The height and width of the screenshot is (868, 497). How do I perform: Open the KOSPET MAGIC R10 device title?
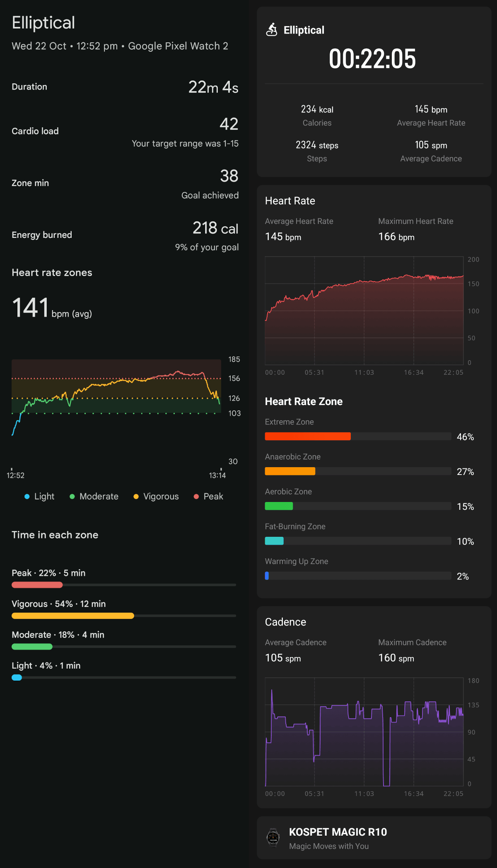[338, 832]
